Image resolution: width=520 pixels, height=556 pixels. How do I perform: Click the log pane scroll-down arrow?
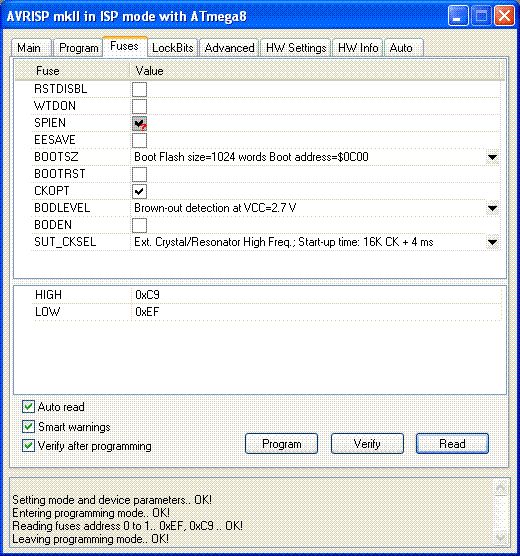(x=500, y=538)
